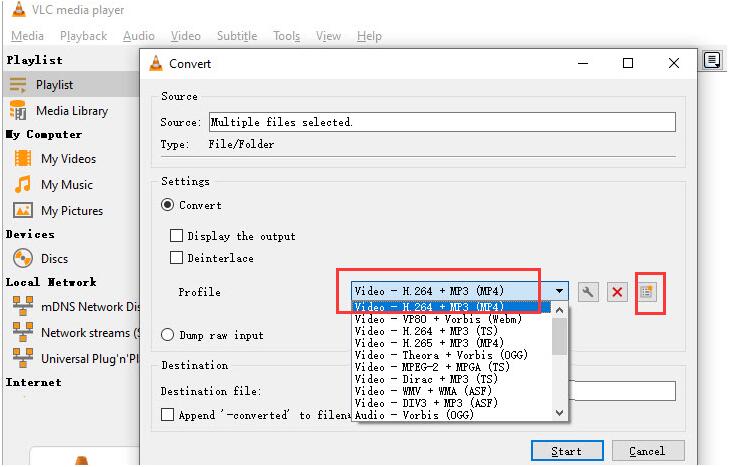Select My Pictures icon

click(x=23, y=210)
